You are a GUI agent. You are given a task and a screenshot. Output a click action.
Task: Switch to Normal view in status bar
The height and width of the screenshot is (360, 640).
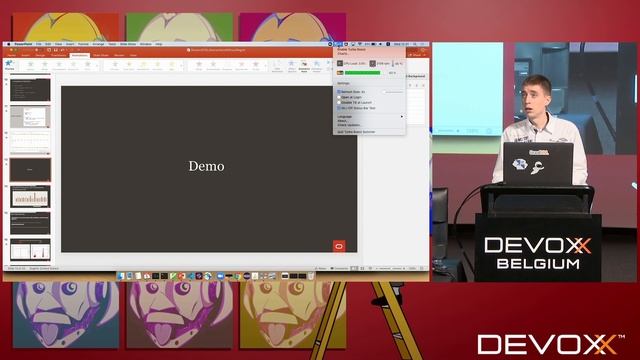tap(354, 269)
